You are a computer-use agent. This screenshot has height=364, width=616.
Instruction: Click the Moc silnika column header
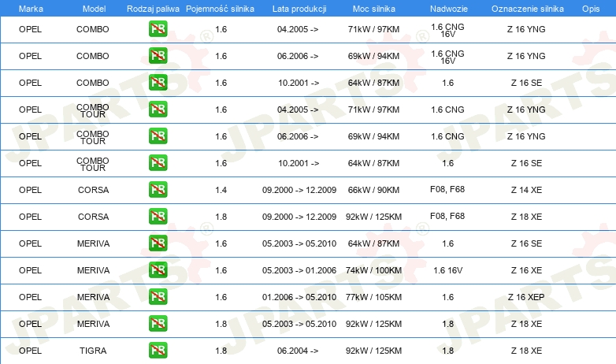click(x=374, y=9)
